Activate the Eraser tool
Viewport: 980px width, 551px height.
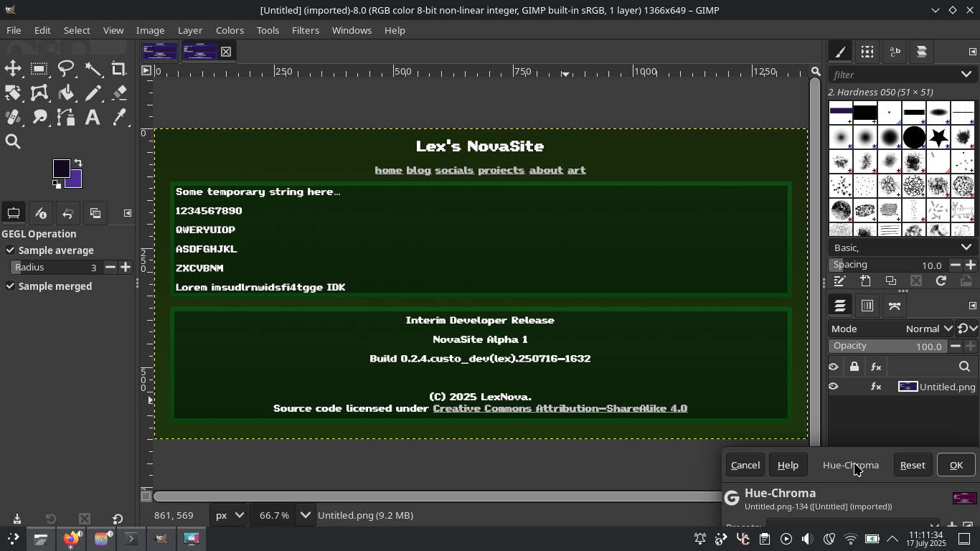tap(119, 93)
